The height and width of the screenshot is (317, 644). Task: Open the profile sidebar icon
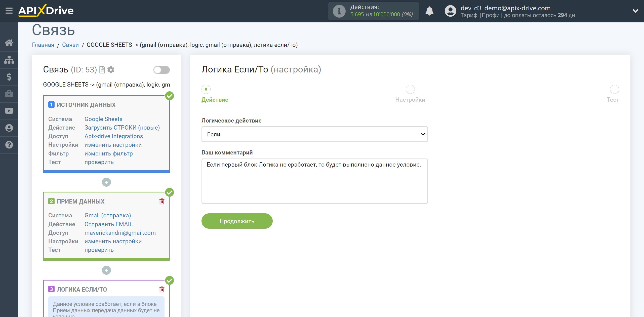[9, 128]
